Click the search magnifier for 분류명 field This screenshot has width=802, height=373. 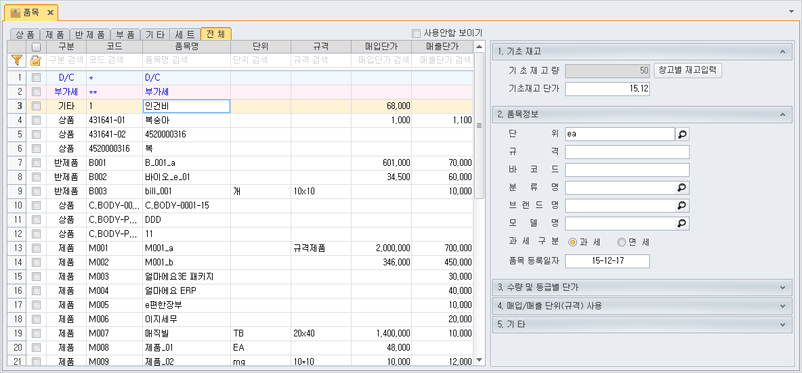pos(682,188)
